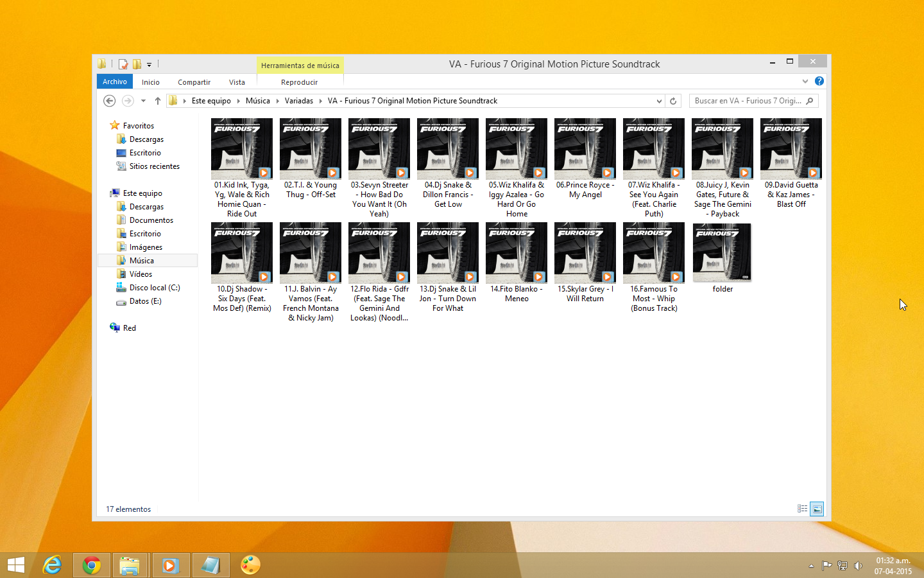Expand Este equipo breadcrumb arrow

click(238, 101)
